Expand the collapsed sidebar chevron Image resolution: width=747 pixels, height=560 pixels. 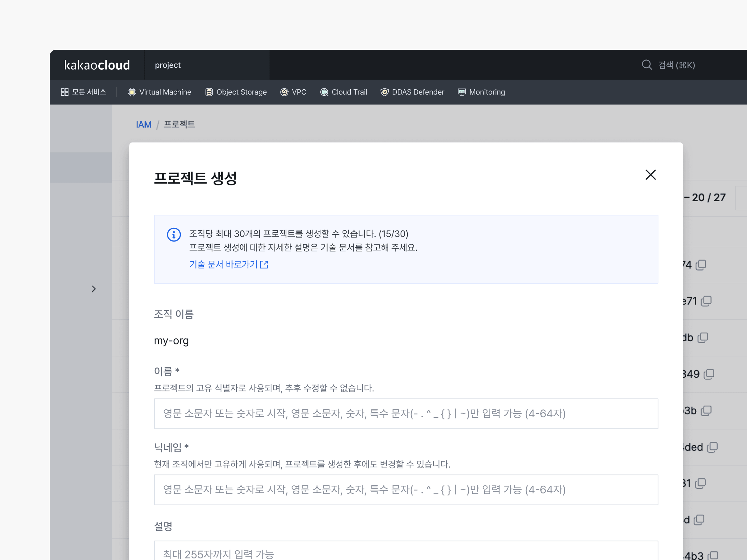(94, 289)
